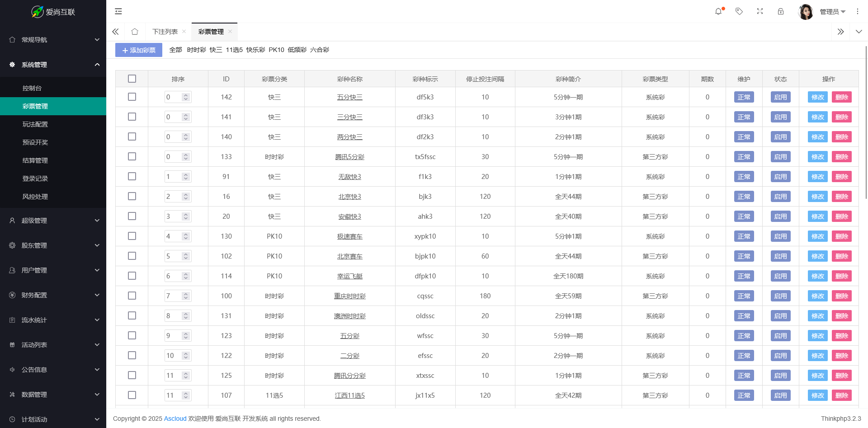Open the 管理员 user dropdown
The image size is (868, 428).
(832, 12)
